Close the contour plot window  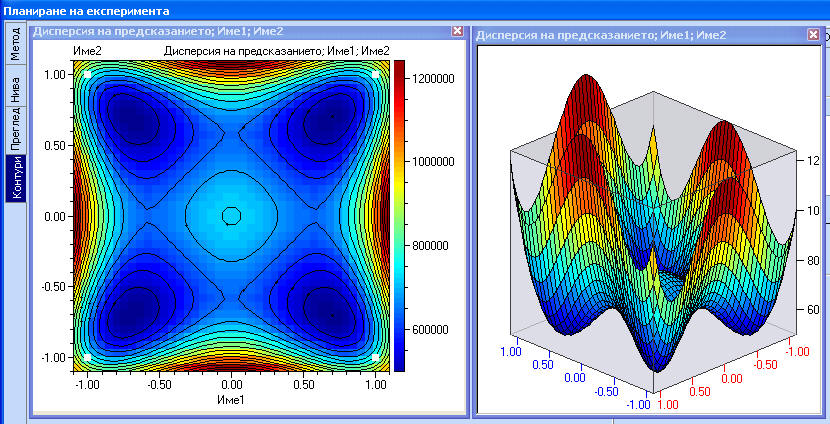pos(458,32)
